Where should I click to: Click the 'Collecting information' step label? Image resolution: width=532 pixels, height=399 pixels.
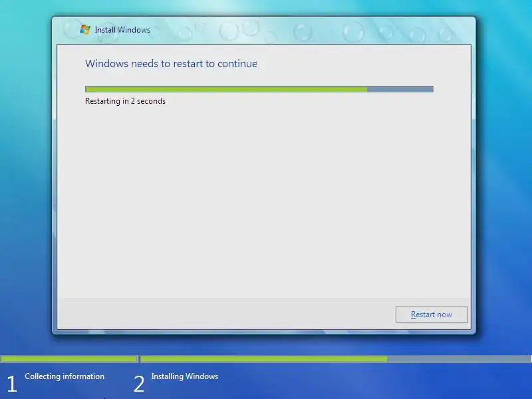click(x=65, y=376)
